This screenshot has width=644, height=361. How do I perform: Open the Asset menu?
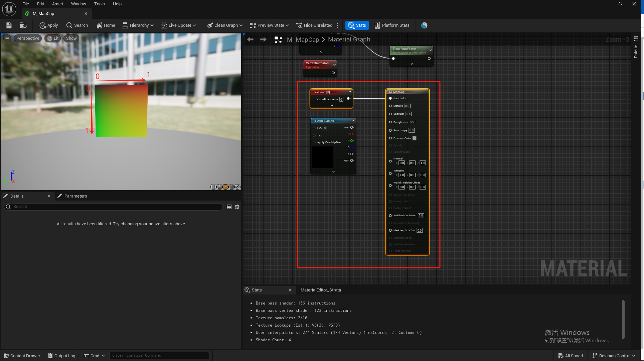[57, 4]
